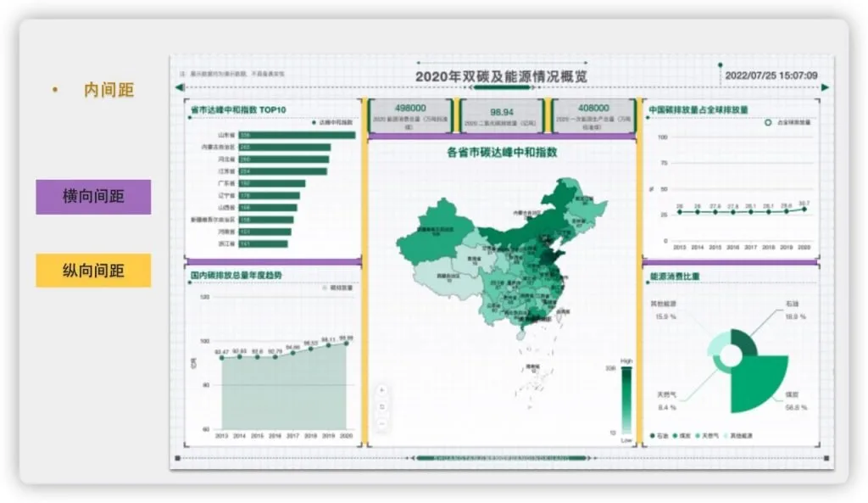Click green right arrow below the timestamp
This screenshot has height=503, width=868.
[825, 87]
